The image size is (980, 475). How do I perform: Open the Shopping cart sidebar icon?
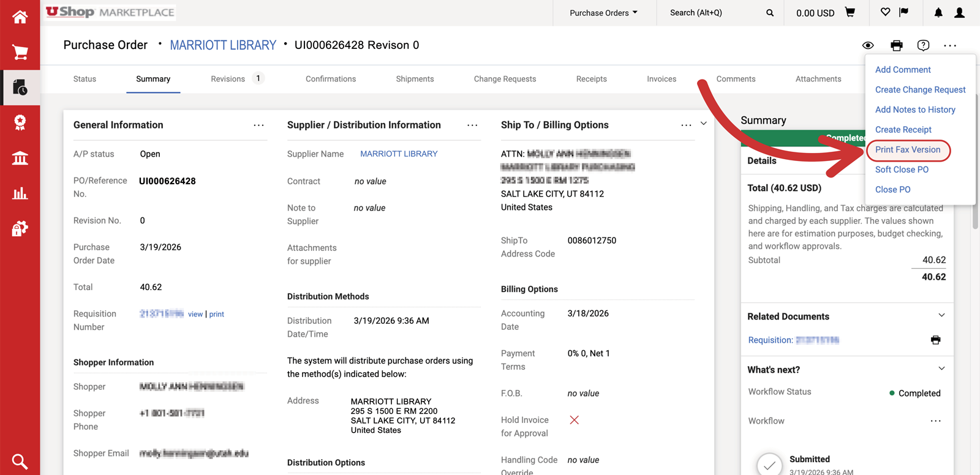[x=20, y=52]
